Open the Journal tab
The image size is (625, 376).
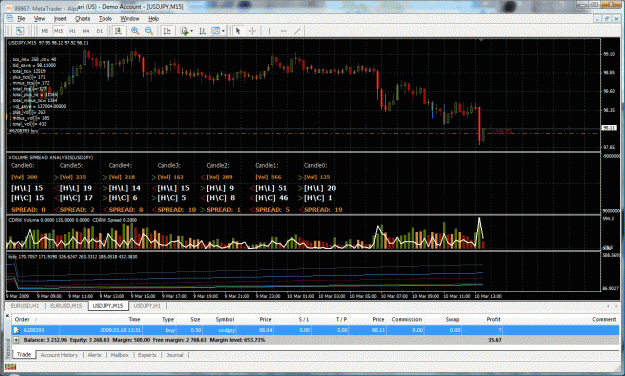click(175, 355)
